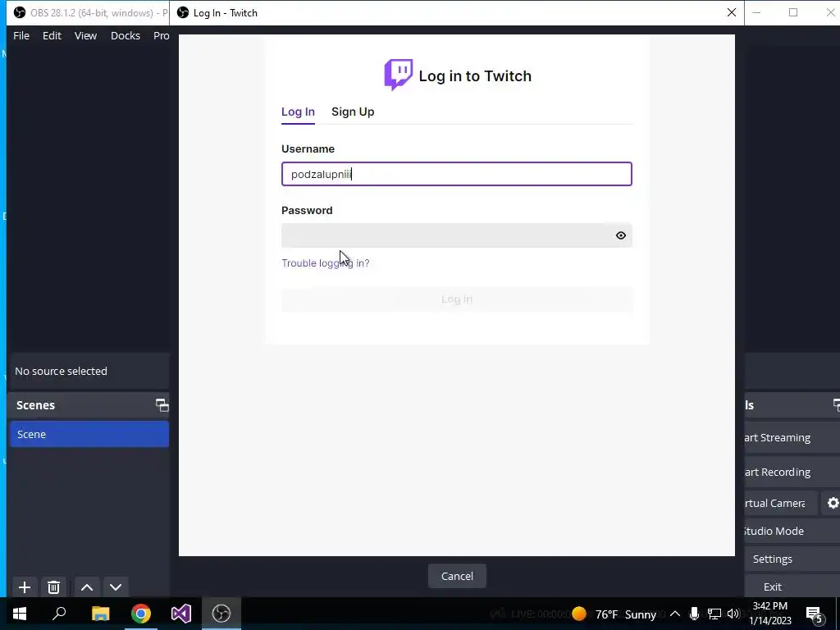
Task: Select the Scene item in Scenes list
Action: tap(89, 434)
